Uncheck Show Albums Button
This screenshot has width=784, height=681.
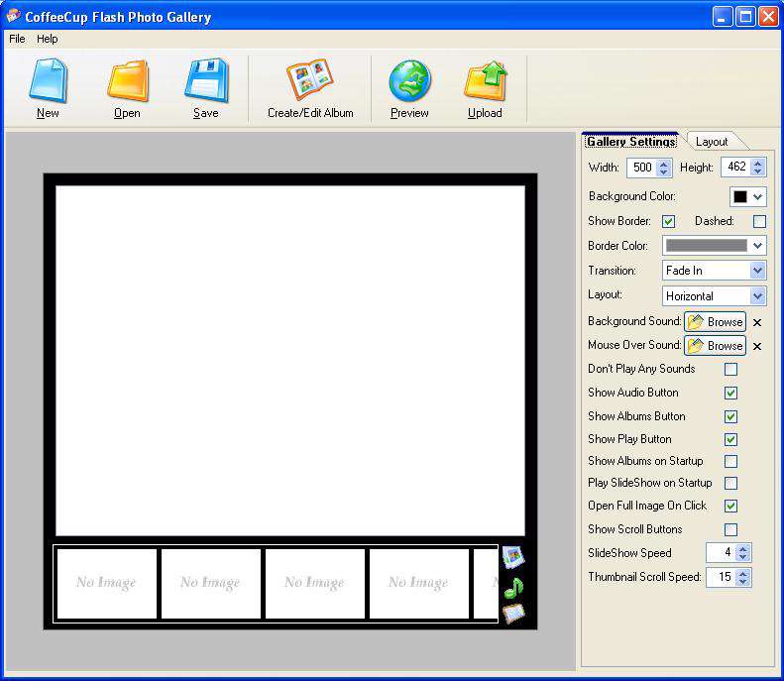(731, 416)
